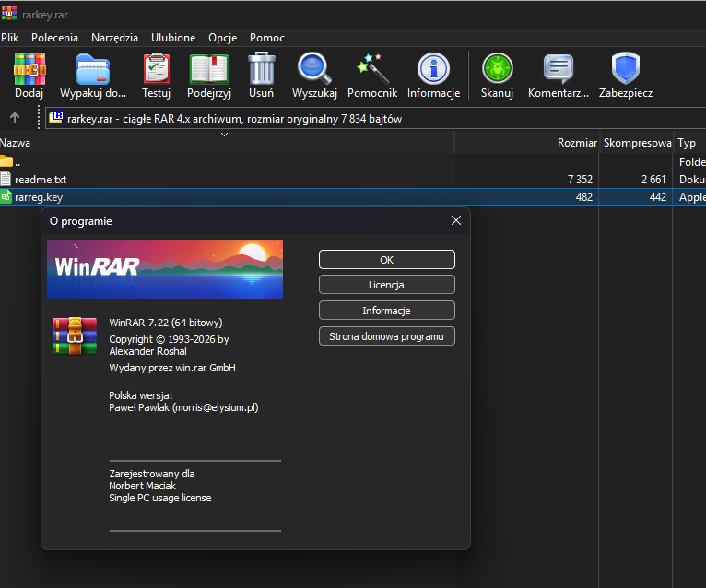Click the Norbert Maciak registration name
Viewport: 706px width, 588px height.
142,486
